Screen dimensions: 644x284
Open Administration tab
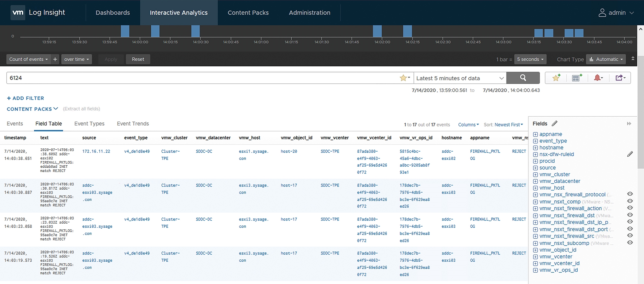pos(310,13)
